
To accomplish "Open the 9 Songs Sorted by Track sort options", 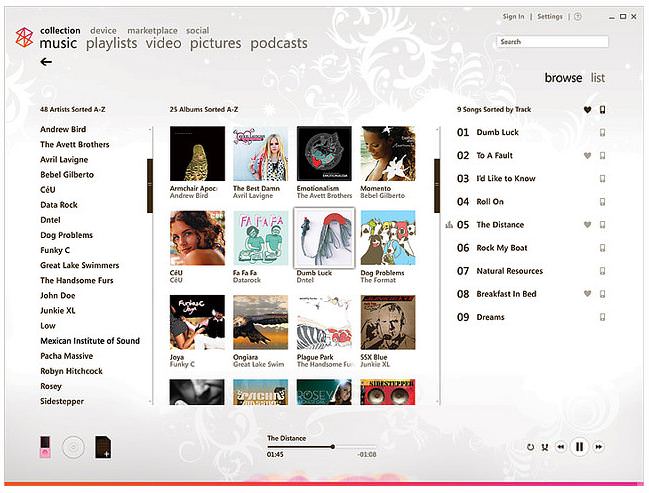I will (x=494, y=110).
